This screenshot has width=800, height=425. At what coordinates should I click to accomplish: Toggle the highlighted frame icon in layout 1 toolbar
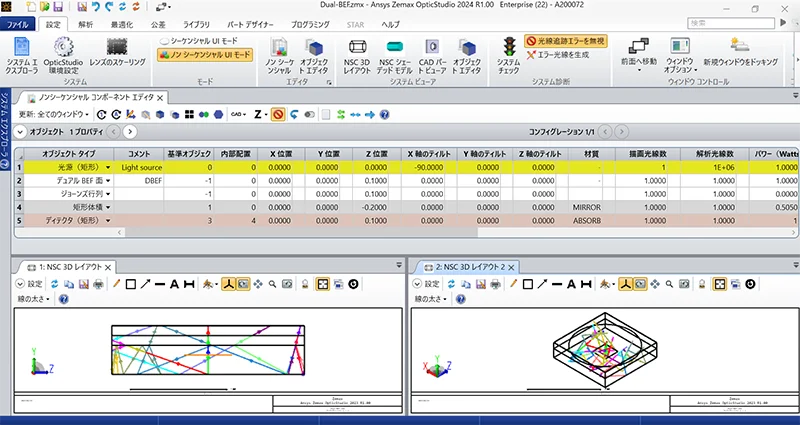322,284
